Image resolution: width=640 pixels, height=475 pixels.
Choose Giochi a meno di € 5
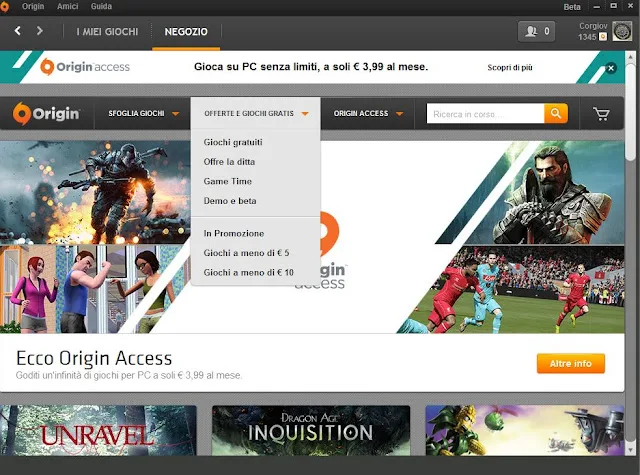246,253
